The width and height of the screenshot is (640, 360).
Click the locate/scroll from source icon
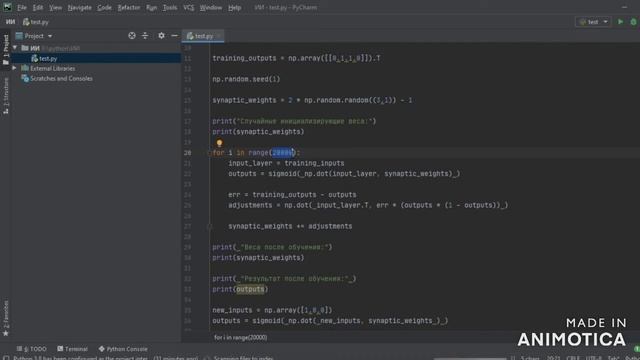[x=132, y=36]
